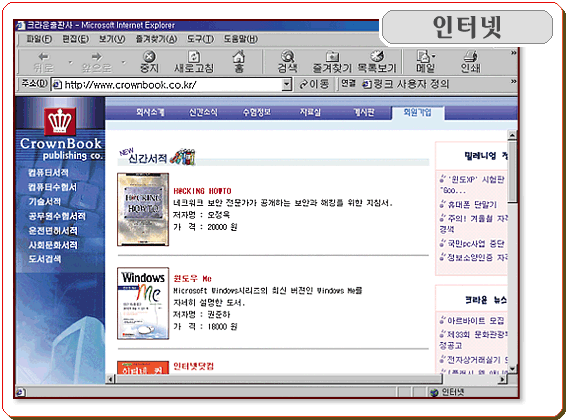Screen dimensions: 568x420
Task: Expand the address bar dropdown list
Action: click(x=287, y=85)
